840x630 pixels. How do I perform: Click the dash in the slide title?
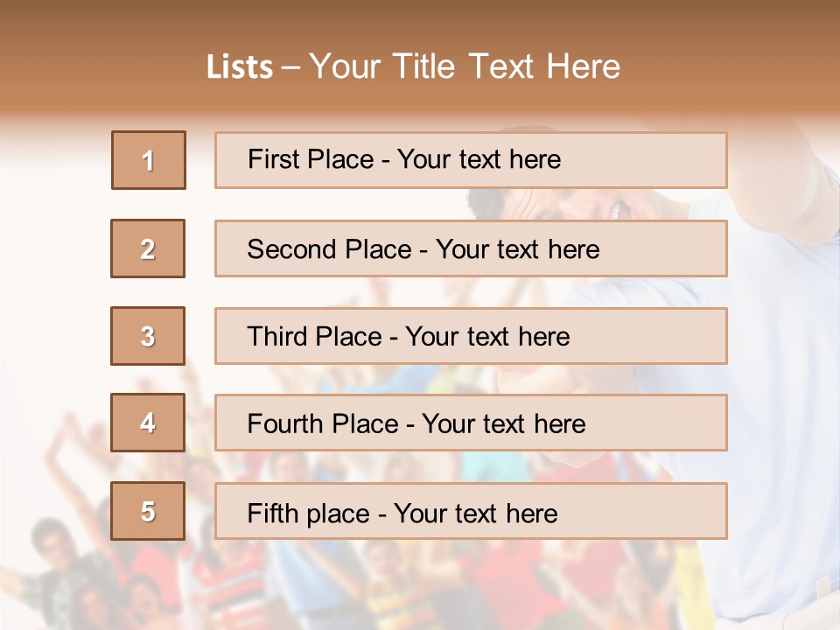[x=290, y=67]
